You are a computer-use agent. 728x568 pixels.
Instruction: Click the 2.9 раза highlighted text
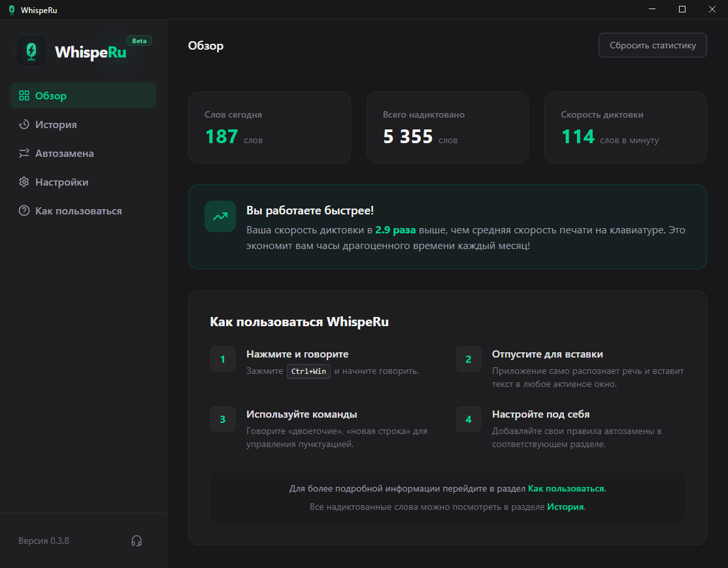[x=395, y=230]
